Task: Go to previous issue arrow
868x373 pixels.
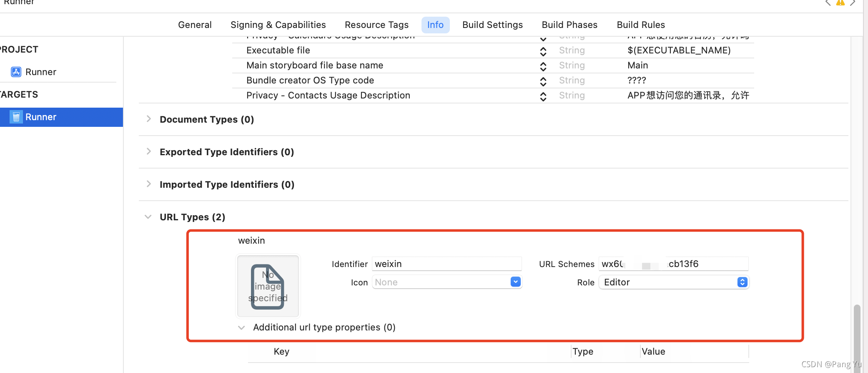Action: [828, 3]
